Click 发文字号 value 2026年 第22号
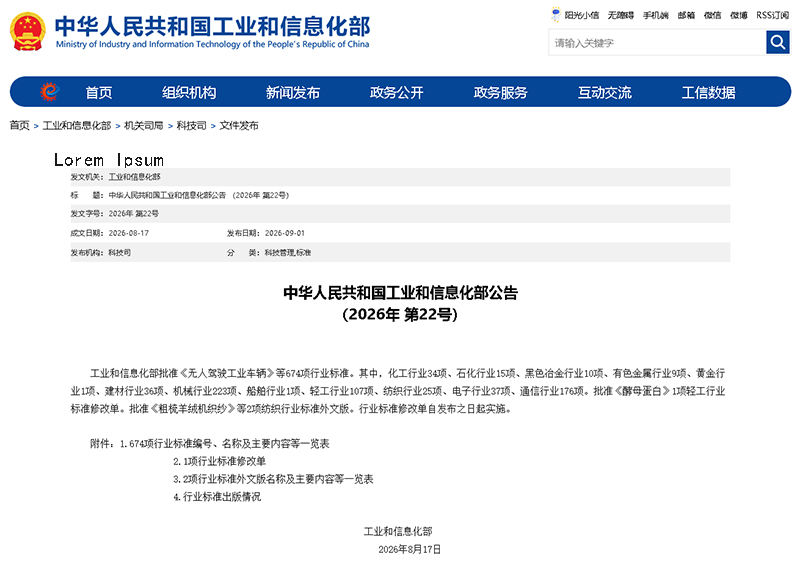The image size is (800, 568). coord(134,214)
